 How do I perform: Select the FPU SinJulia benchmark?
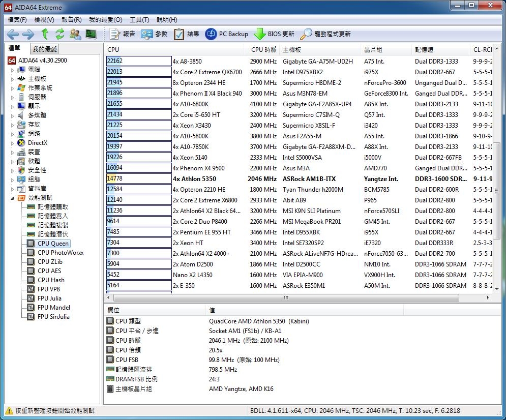[48, 316]
